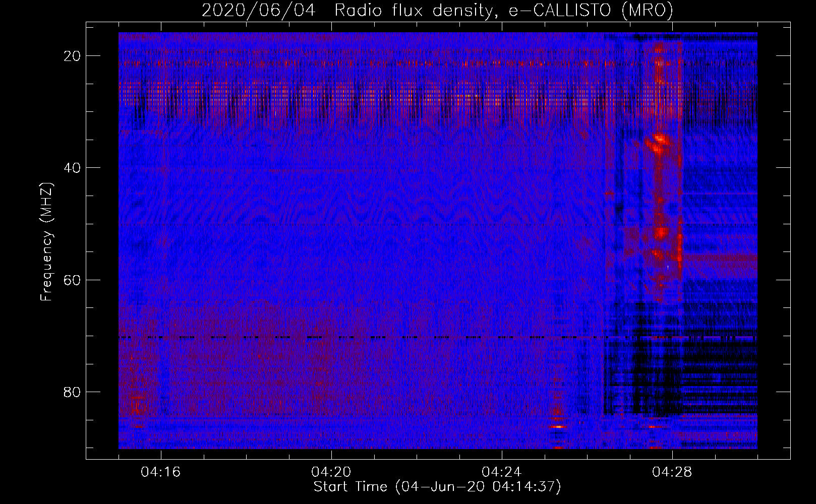Select the 04:20 time tick label
Image resolution: width=816 pixels, height=504 pixels.
(x=331, y=472)
